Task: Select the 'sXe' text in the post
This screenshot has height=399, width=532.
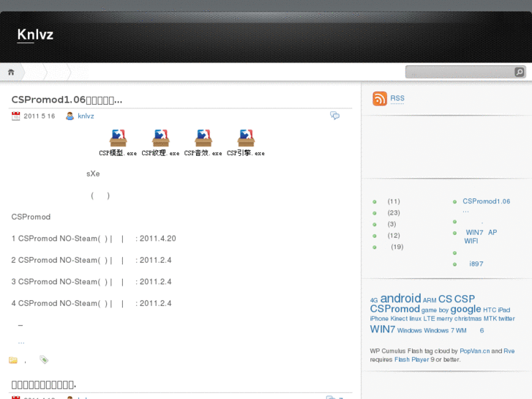Action: pyautogui.click(x=93, y=174)
